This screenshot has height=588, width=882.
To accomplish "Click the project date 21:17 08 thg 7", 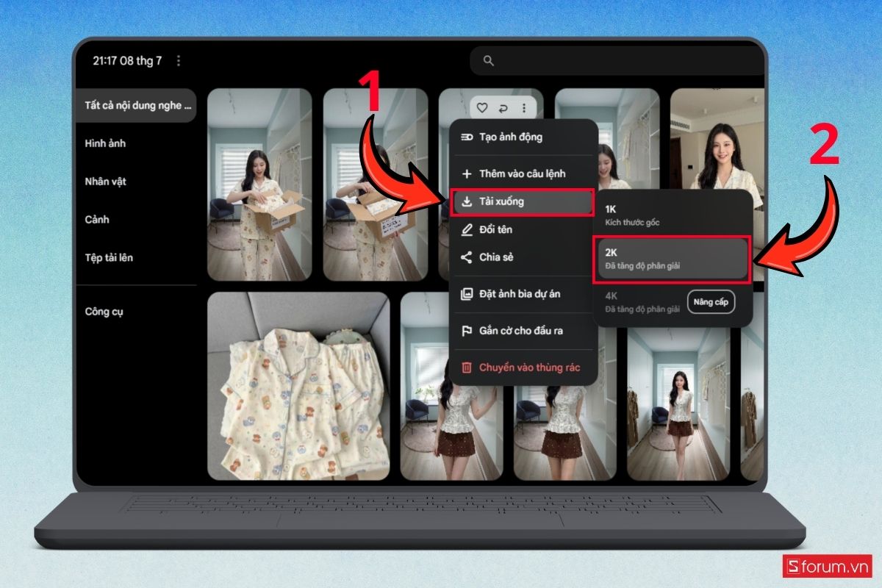I will pos(127,61).
